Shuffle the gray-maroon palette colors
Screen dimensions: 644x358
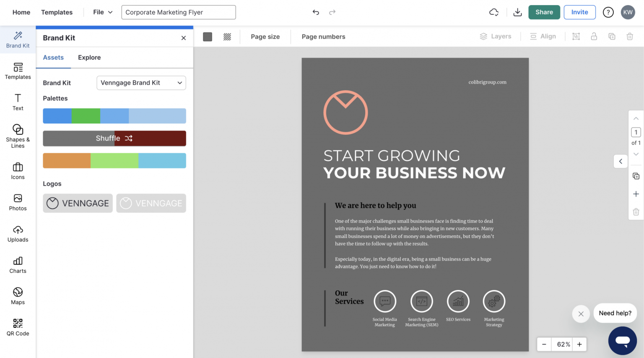click(114, 138)
